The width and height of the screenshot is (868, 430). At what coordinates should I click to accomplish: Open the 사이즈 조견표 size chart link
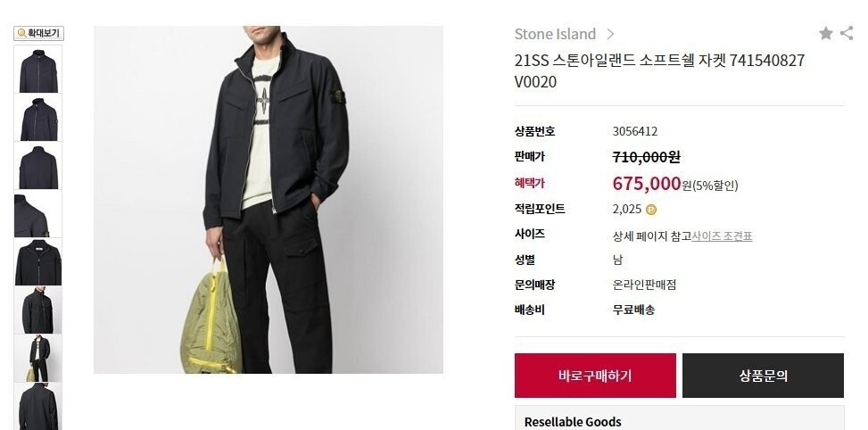click(722, 236)
